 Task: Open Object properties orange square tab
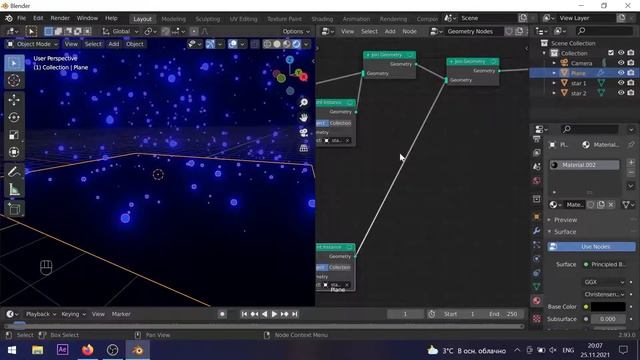[x=537, y=216]
